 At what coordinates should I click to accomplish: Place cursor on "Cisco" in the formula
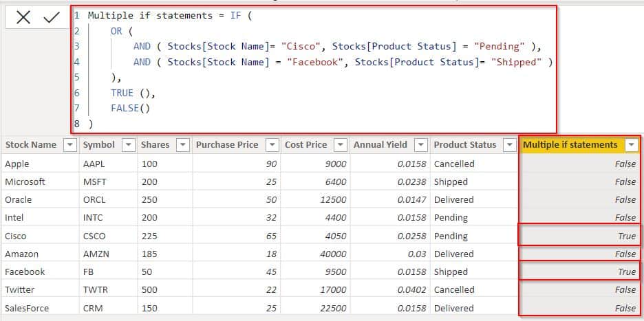301,46
